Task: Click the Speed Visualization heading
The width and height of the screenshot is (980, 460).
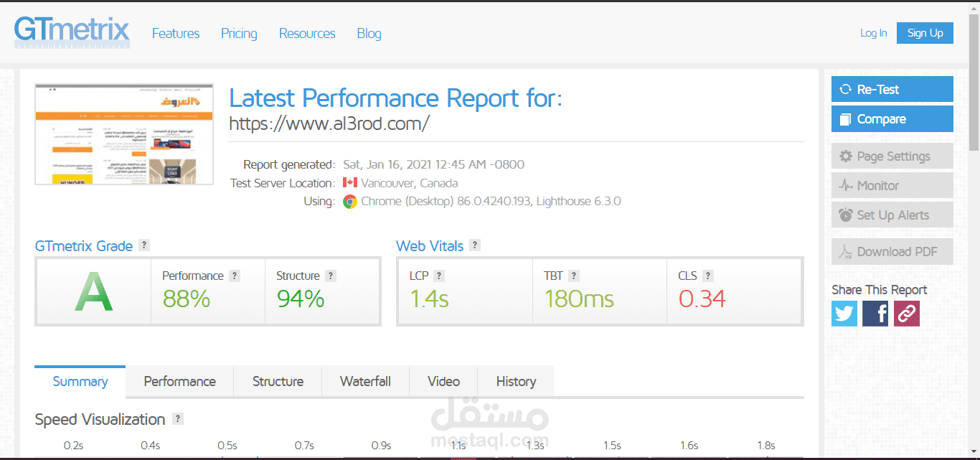Action: tap(100, 419)
